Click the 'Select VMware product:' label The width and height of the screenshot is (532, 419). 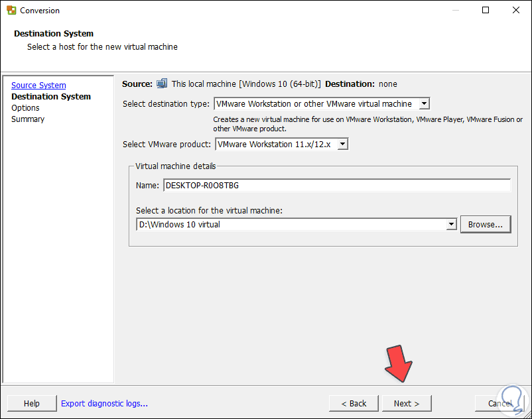tap(166, 145)
